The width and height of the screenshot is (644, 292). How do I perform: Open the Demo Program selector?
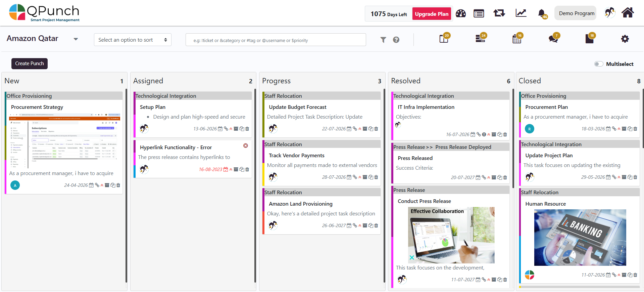(x=576, y=13)
